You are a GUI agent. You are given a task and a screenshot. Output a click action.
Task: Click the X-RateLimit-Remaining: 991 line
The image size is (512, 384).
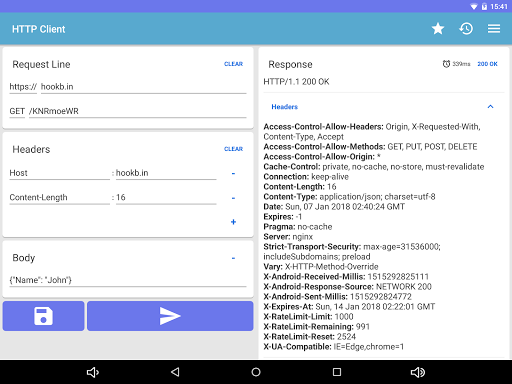(x=317, y=327)
